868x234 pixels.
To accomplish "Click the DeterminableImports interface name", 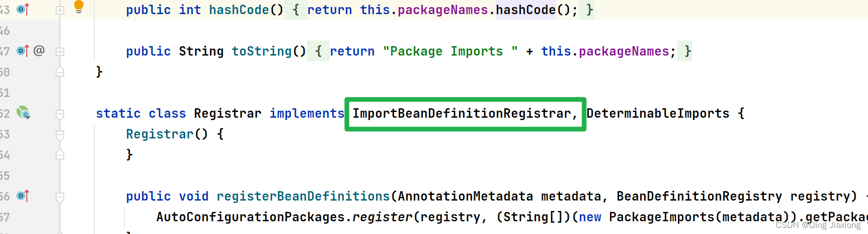I will (658, 113).
